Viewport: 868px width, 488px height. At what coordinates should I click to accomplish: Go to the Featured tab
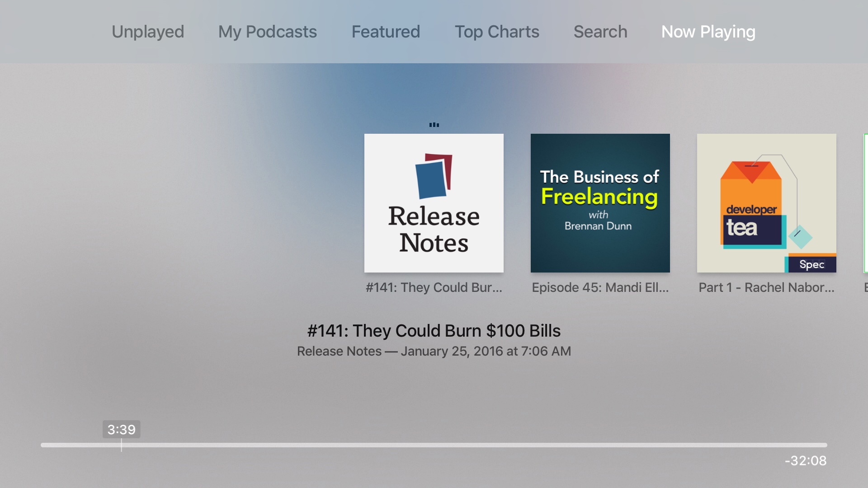(386, 32)
